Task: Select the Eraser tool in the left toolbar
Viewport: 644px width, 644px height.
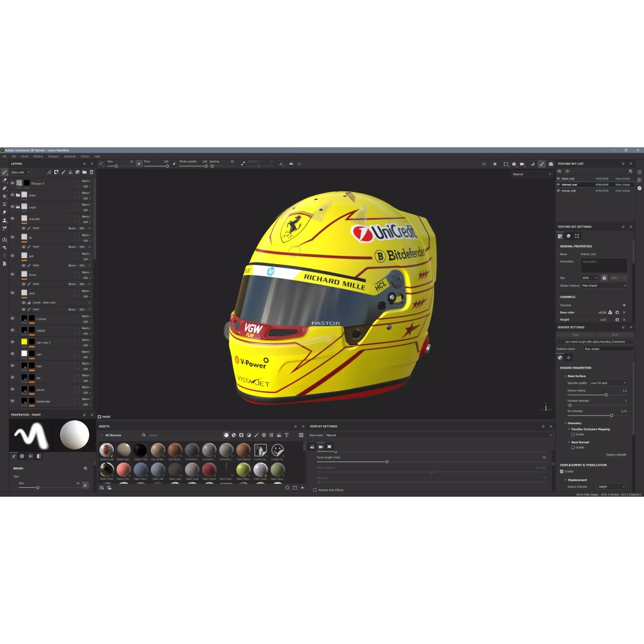Action: coord(5,180)
